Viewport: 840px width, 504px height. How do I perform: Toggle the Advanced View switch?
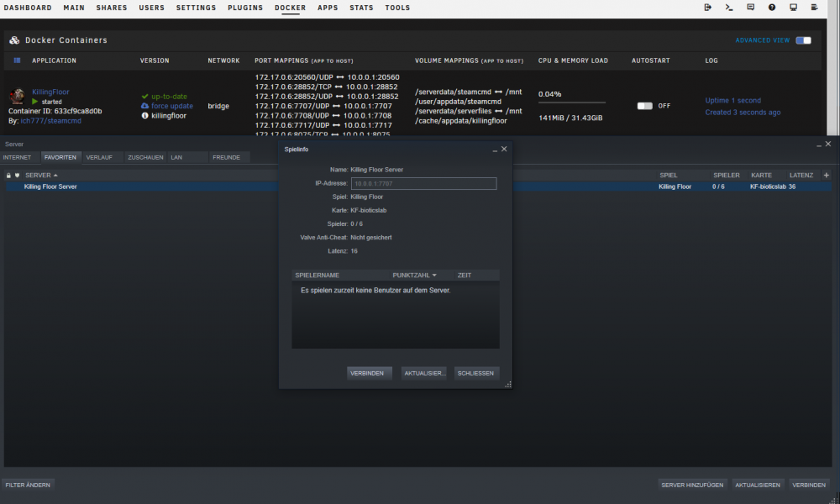click(803, 40)
